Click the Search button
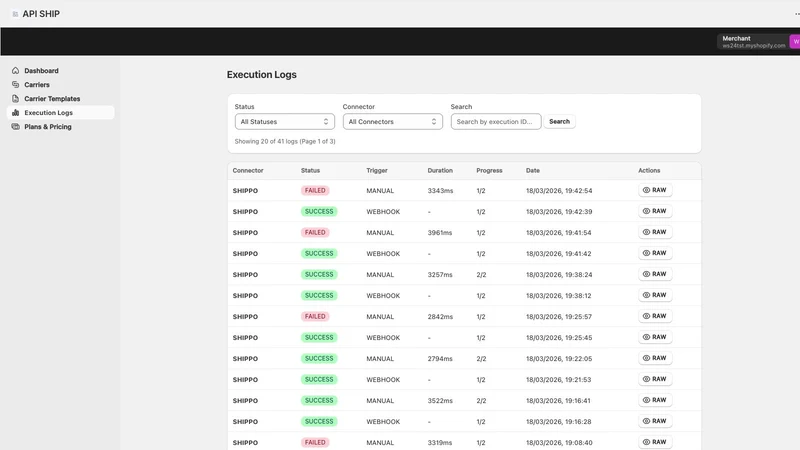This screenshot has height=450, width=800. (559, 121)
